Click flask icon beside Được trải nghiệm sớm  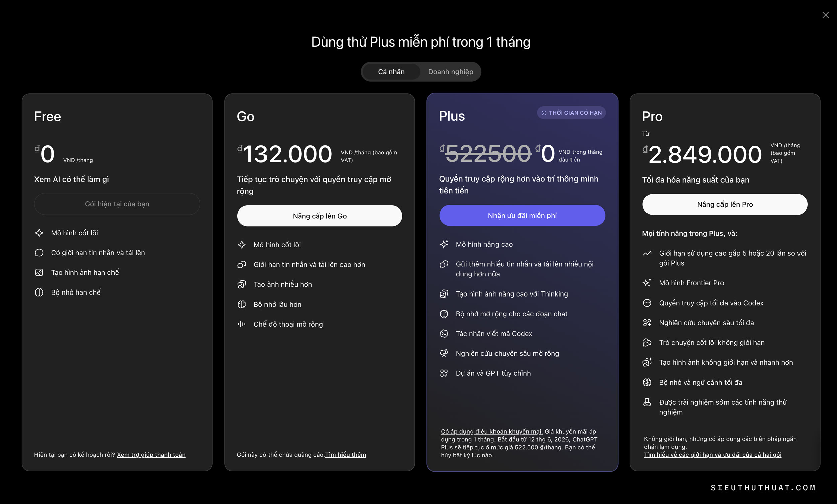647,402
